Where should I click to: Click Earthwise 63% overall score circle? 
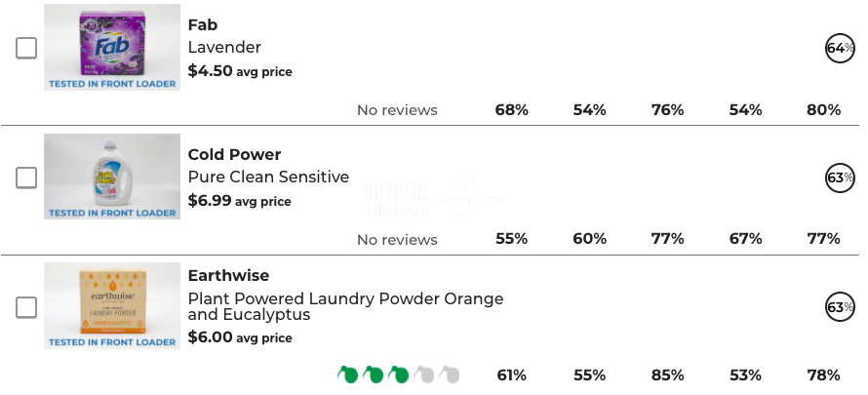click(x=840, y=307)
